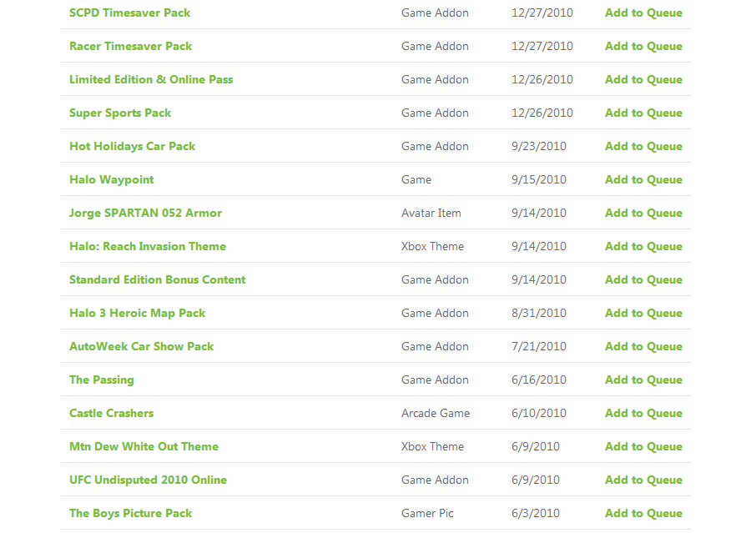
Task: Open The Boys Picture Pack link
Action: [x=131, y=513]
